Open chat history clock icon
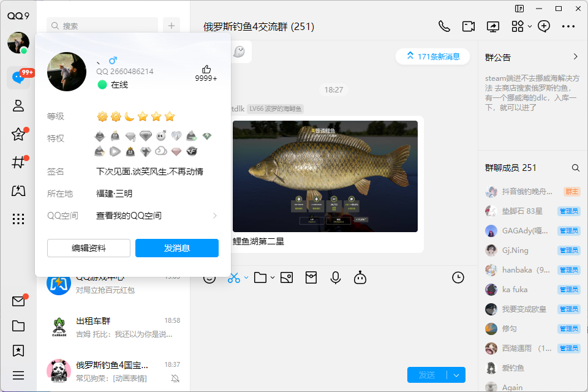The image size is (588, 392). click(x=458, y=278)
